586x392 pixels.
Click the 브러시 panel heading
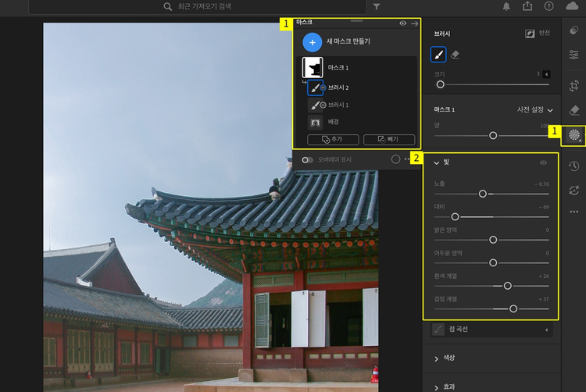tap(442, 34)
